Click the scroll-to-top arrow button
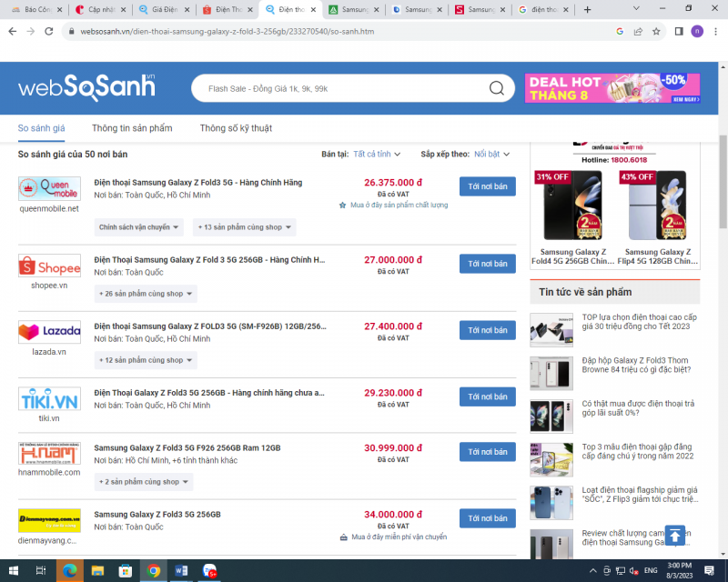Viewport: 728px width, 582px height. [x=675, y=536]
